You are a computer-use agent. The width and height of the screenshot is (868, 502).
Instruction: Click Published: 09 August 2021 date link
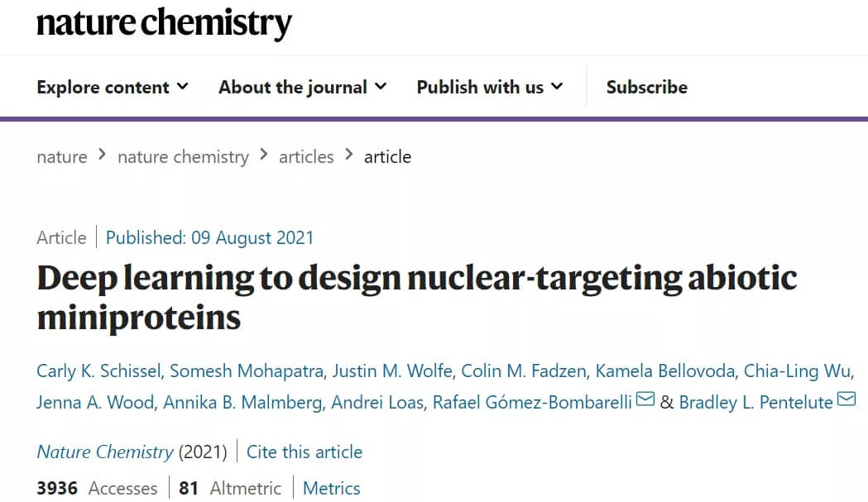click(x=209, y=238)
